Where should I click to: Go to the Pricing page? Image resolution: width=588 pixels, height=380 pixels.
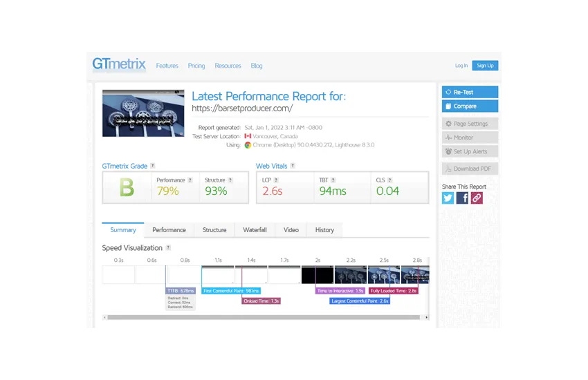[x=196, y=66]
